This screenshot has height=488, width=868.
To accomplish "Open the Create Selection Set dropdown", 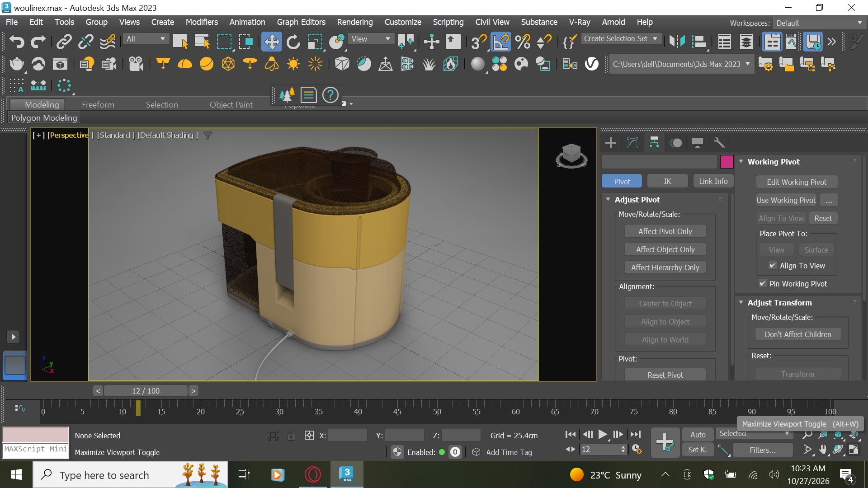I will coord(620,39).
